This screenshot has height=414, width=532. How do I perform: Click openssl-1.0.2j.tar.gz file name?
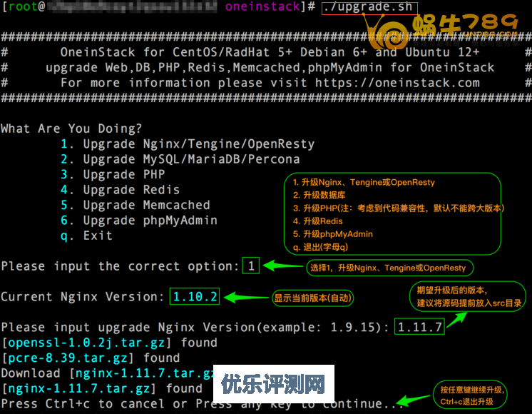[86, 343]
